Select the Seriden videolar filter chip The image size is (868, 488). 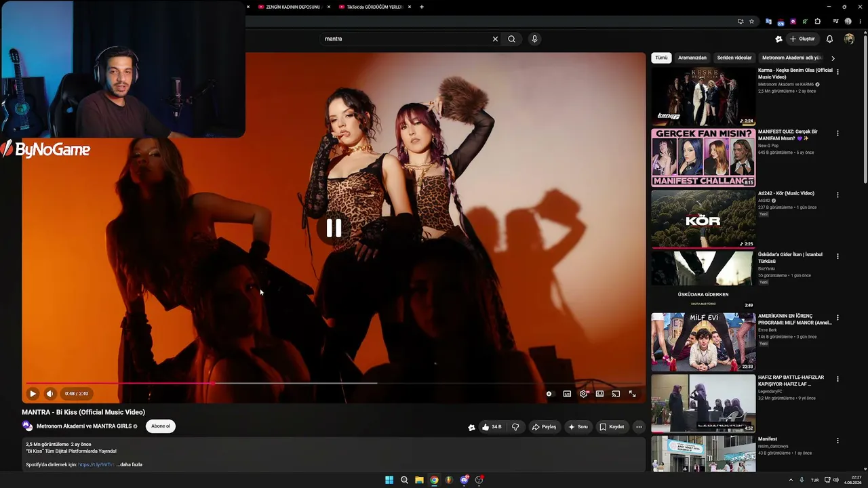pos(734,58)
